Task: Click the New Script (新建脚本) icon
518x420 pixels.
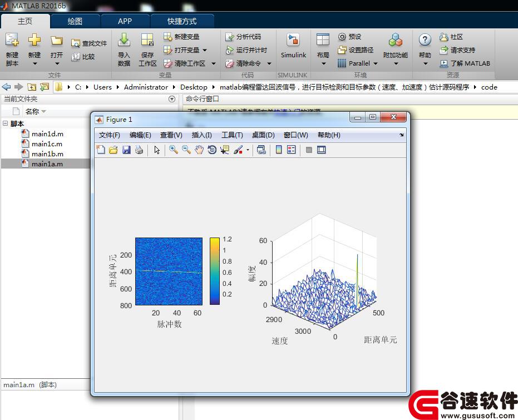Action: 12,40
